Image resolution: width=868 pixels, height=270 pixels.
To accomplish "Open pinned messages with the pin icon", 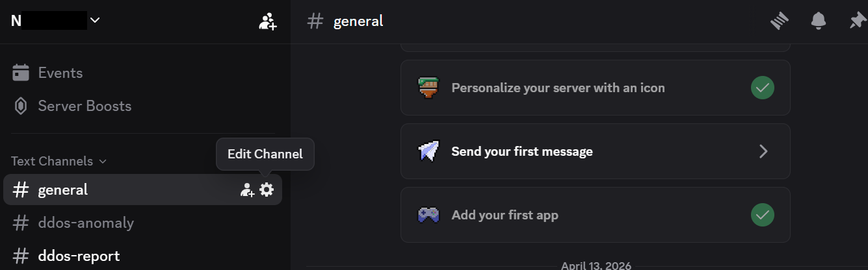I will (x=856, y=21).
